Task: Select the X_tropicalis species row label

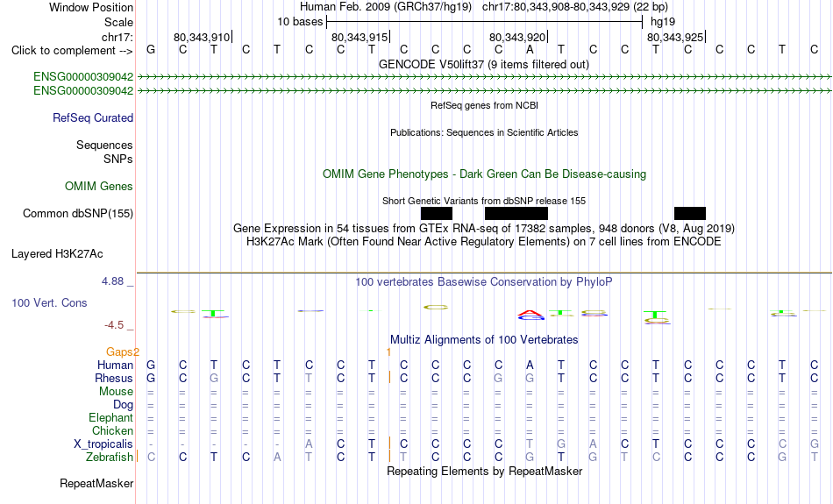Action: (x=103, y=444)
